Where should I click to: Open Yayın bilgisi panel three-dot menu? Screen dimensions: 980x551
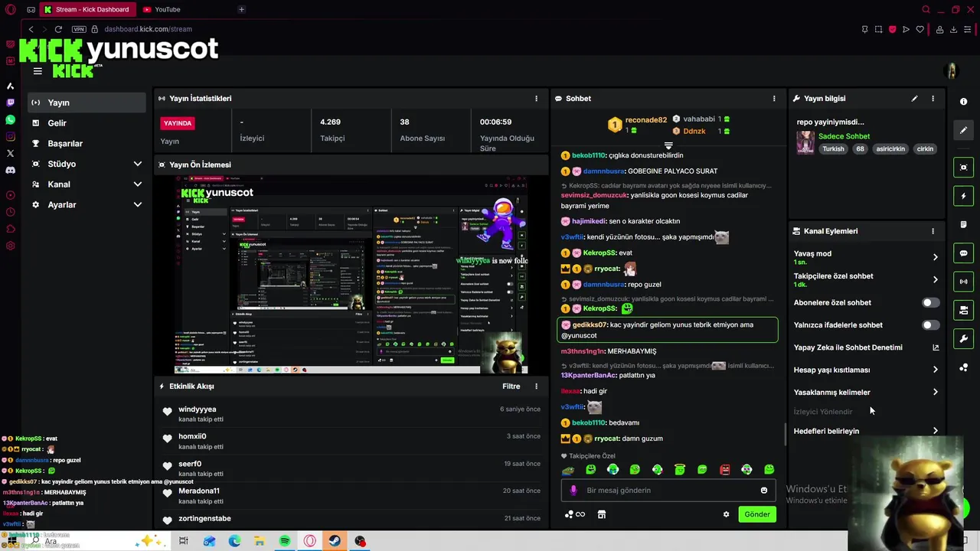click(x=933, y=99)
